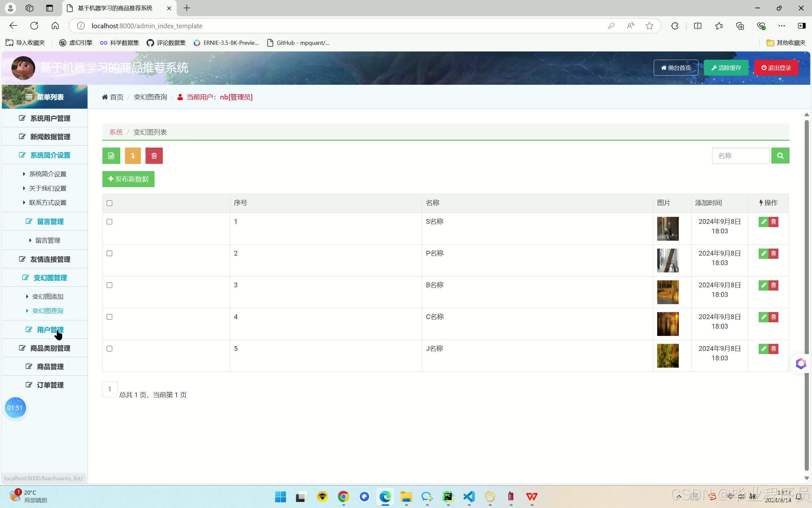Expand 订单管理 in the sidebar
The width and height of the screenshot is (812, 508).
tap(45, 385)
